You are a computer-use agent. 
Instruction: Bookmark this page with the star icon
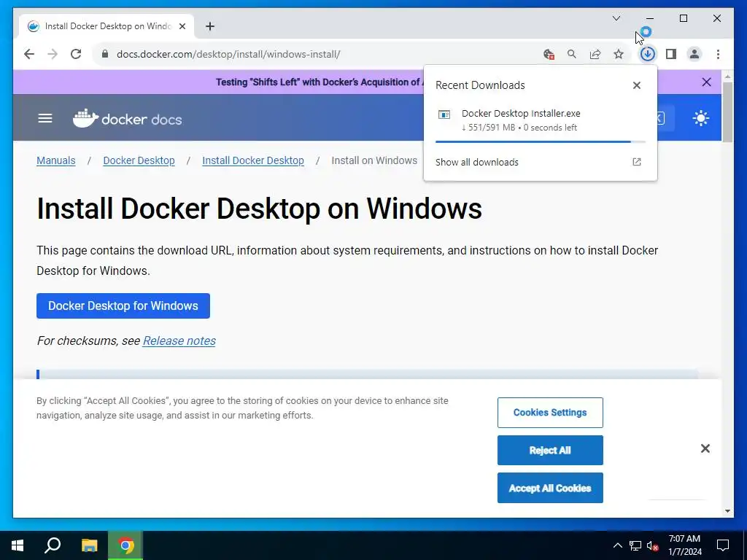[619, 54]
